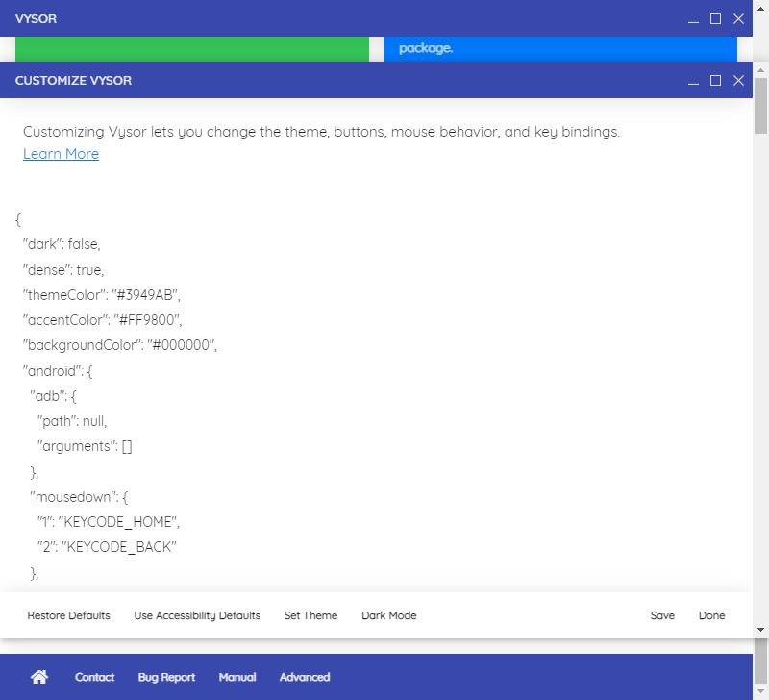Click the "mousedown": { line

[x=79, y=497]
